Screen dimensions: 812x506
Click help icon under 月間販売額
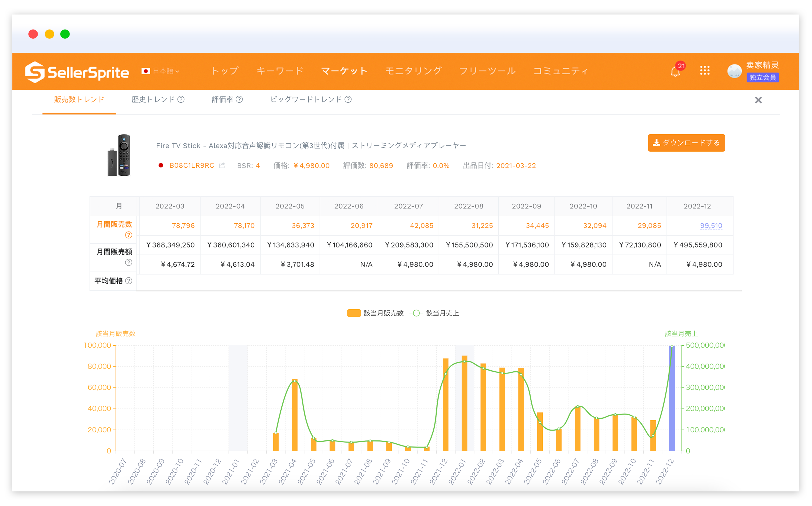point(128,262)
